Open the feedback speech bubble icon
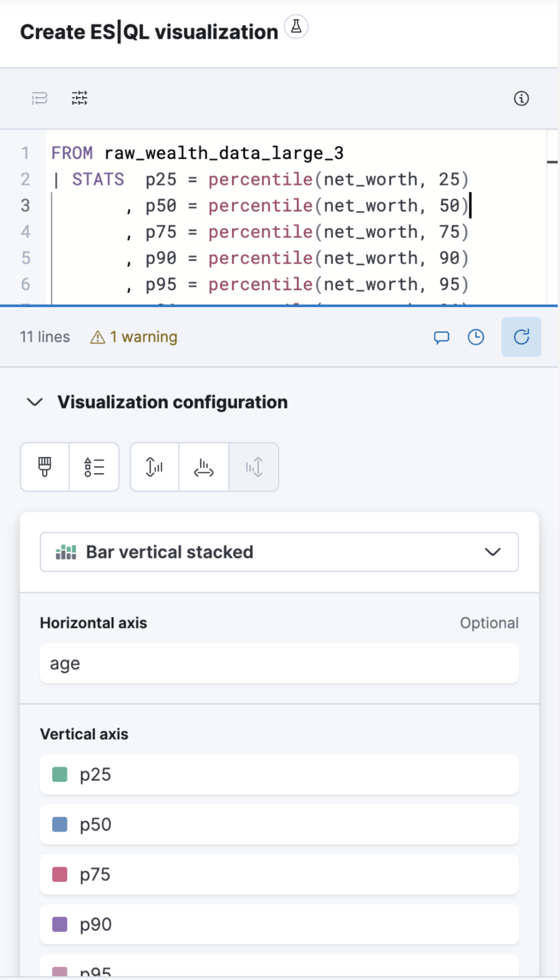Viewport: 560px width, 980px height. 441,337
